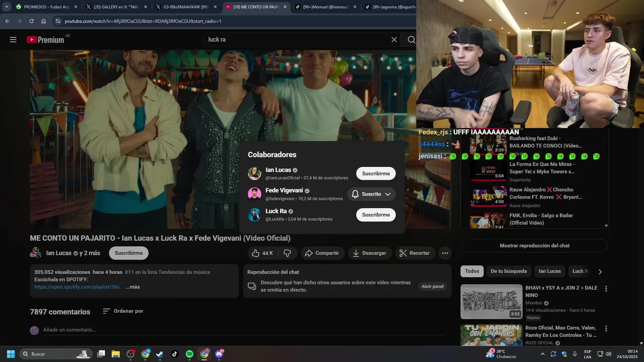Open TikTok app from taskbar
Image resolution: width=644 pixels, height=362 pixels.
coord(175,354)
